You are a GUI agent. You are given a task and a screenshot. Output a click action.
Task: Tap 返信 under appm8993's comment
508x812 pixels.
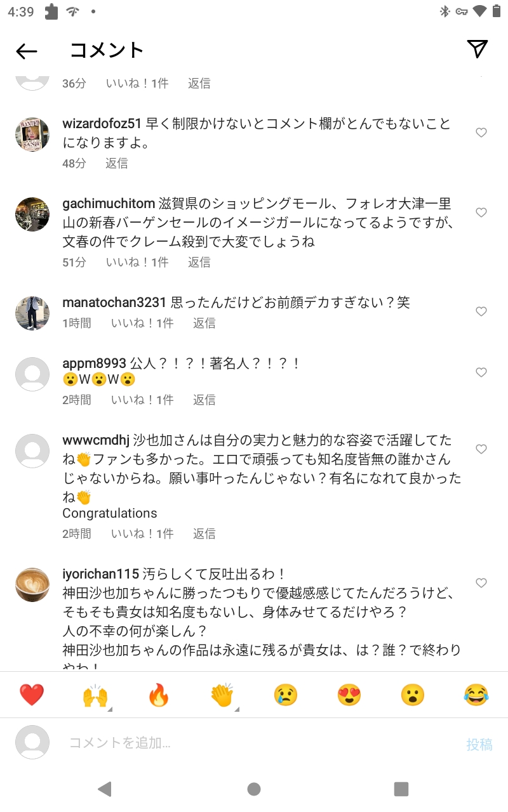click(x=204, y=400)
